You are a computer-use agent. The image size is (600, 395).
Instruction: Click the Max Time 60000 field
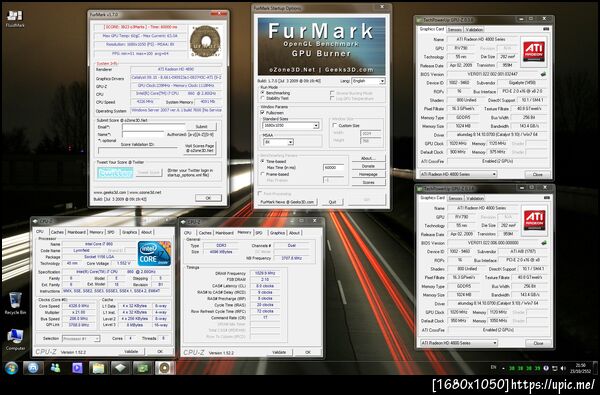tap(333, 168)
